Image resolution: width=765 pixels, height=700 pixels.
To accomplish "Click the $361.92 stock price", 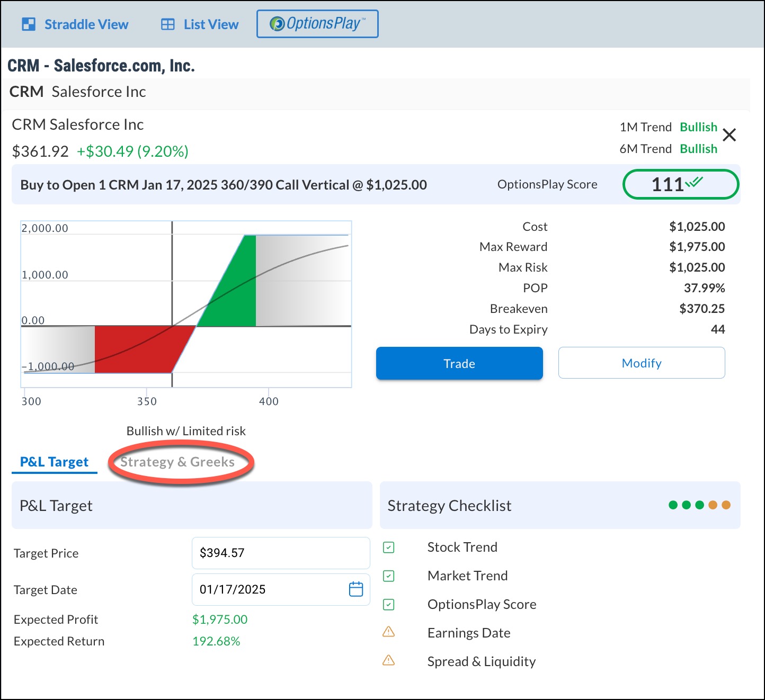I will click(x=40, y=151).
